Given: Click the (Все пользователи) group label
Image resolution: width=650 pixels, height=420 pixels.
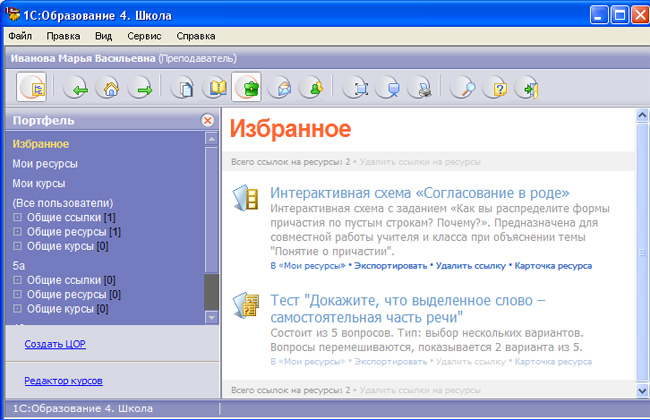Looking at the screenshot, I should coord(63,203).
